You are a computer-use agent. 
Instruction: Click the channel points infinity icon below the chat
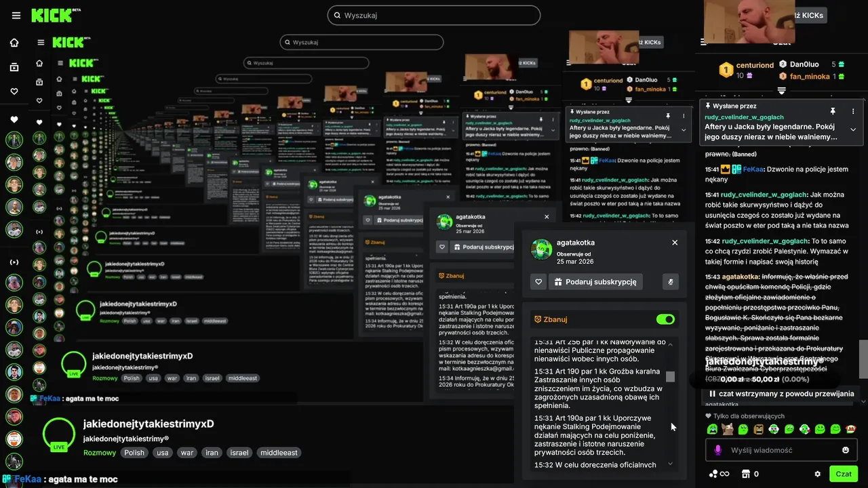[718, 474]
